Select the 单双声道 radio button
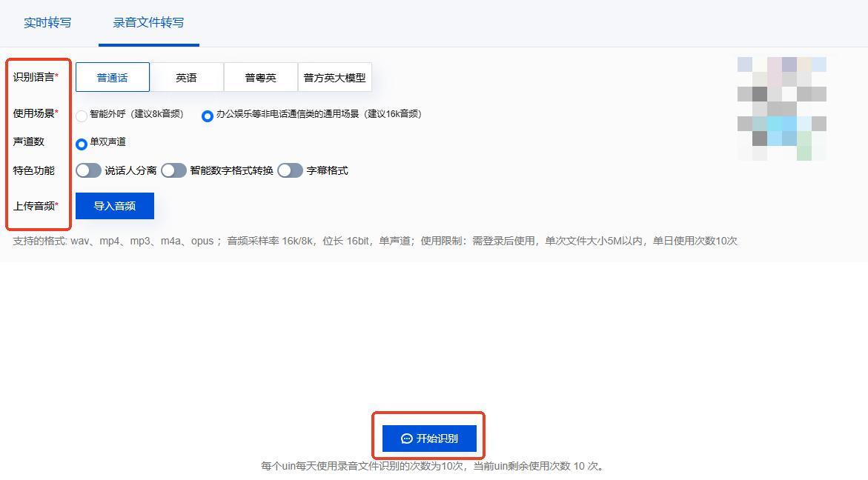The width and height of the screenshot is (868, 480). [82, 144]
